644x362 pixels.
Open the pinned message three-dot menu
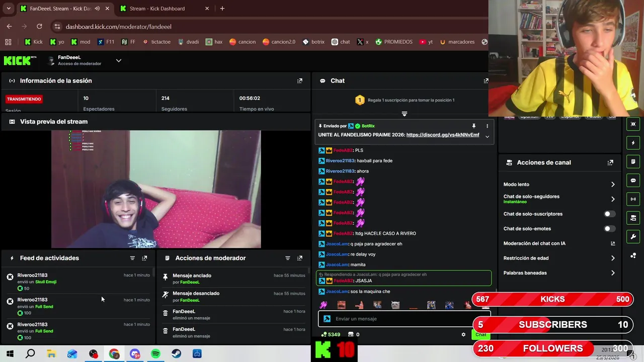click(x=487, y=126)
